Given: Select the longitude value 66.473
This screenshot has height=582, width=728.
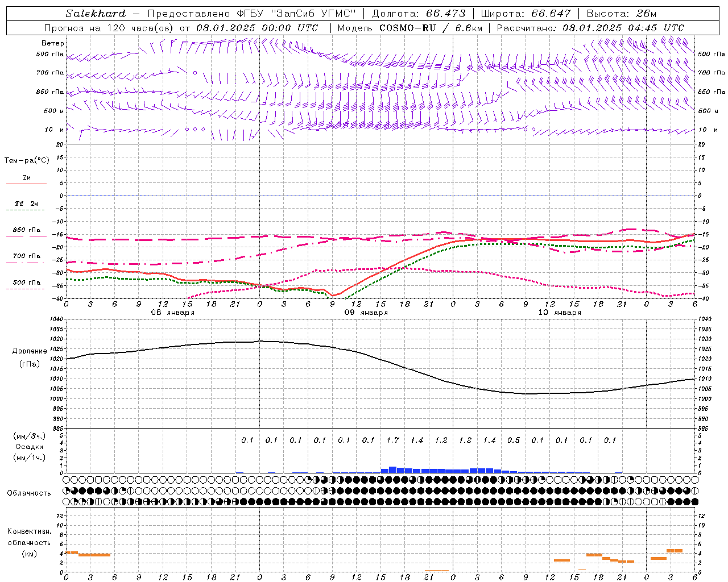Looking at the screenshot, I should tap(446, 14).
